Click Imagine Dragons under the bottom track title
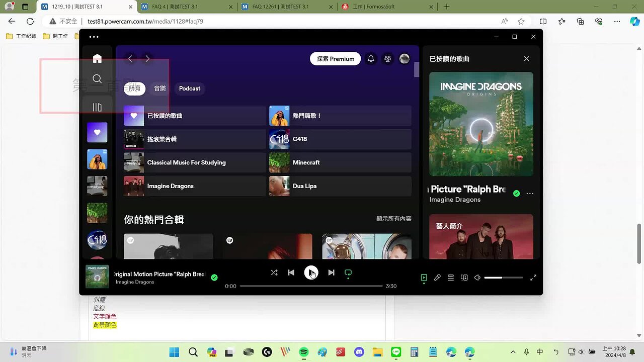The width and height of the screenshot is (644, 362). coord(135,282)
